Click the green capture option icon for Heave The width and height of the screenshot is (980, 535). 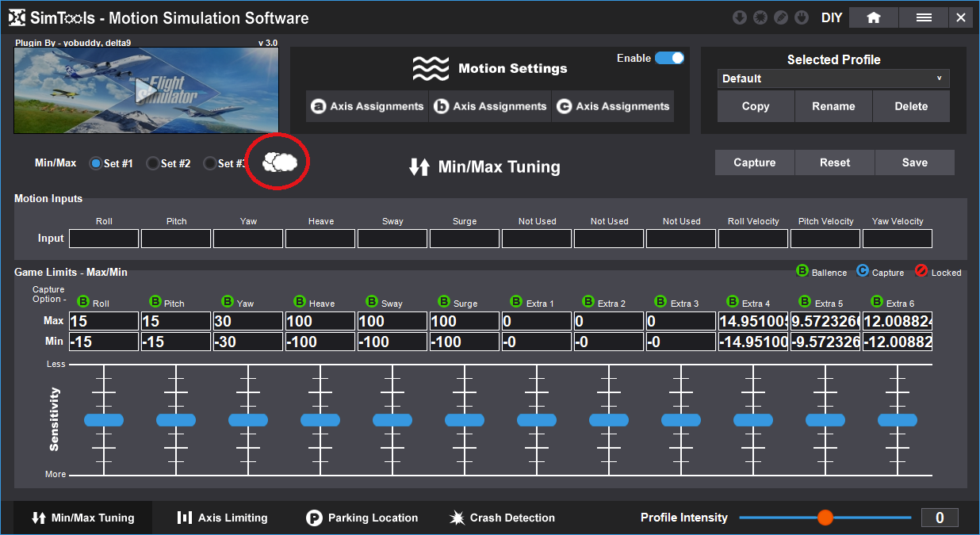tap(300, 302)
